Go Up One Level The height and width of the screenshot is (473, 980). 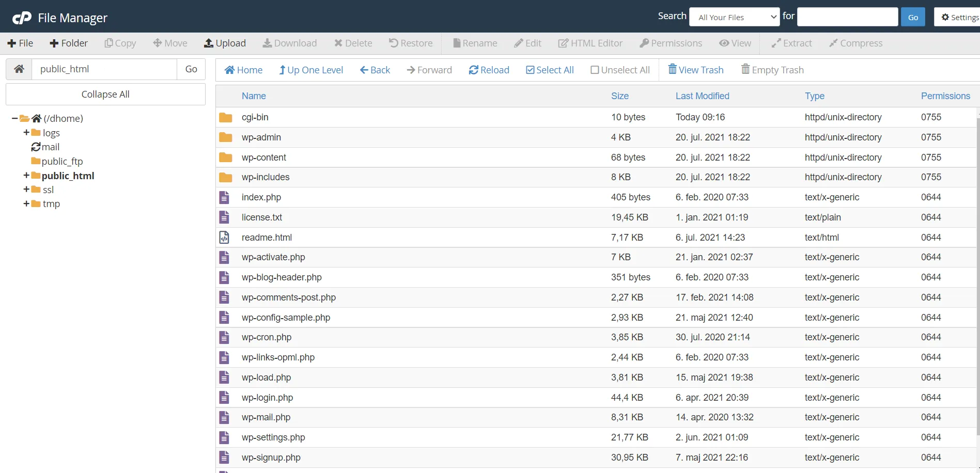(x=311, y=70)
